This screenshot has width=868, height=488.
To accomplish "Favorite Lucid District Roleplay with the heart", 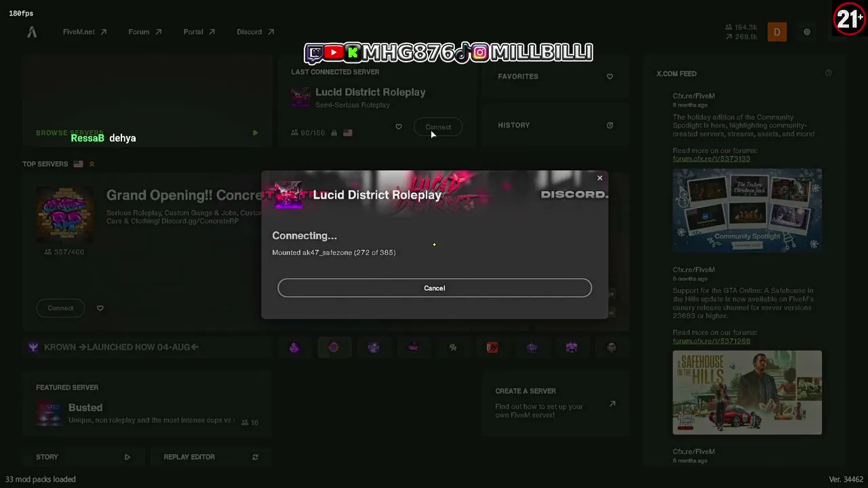I will click(x=399, y=127).
